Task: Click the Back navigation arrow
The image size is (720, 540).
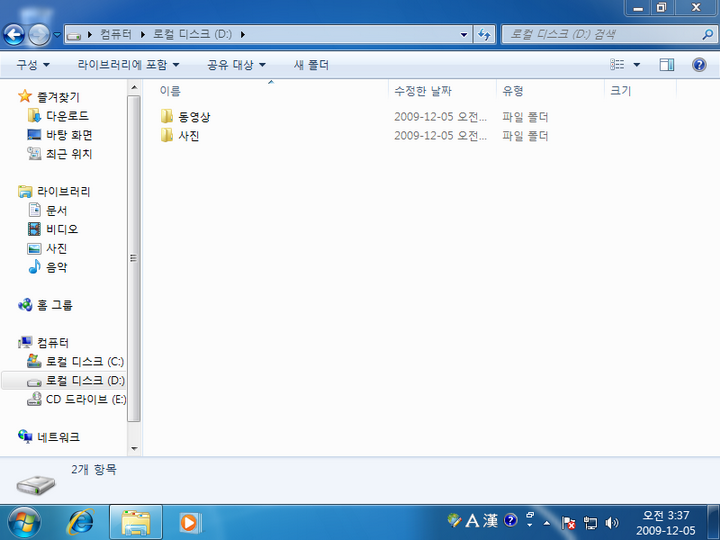Action: pyautogui.click(x=14, y=34)
